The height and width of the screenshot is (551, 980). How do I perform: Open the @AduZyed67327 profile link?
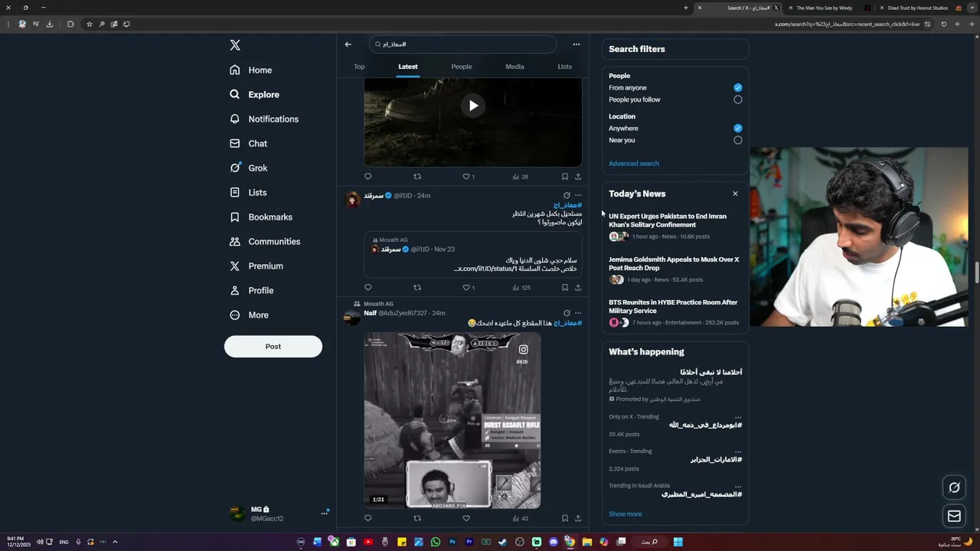click(403, 313)
